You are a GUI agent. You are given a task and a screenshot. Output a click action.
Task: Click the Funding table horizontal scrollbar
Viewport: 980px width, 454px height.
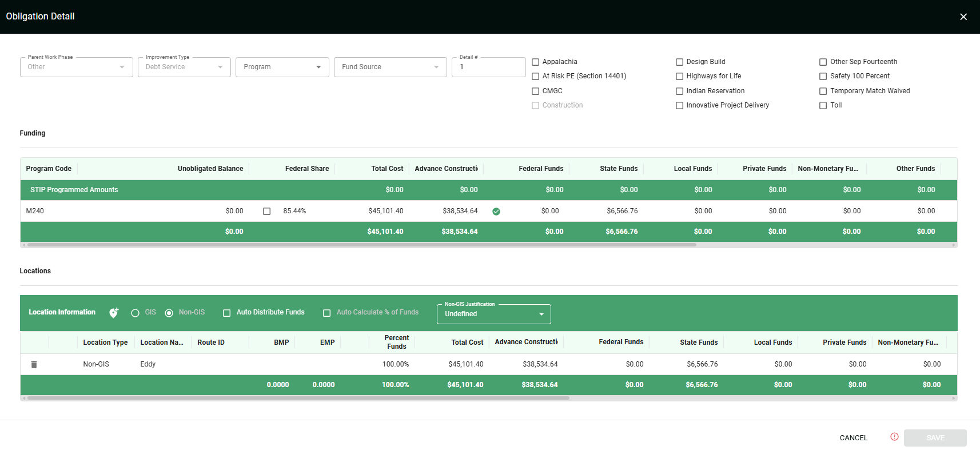pos(362,245)
